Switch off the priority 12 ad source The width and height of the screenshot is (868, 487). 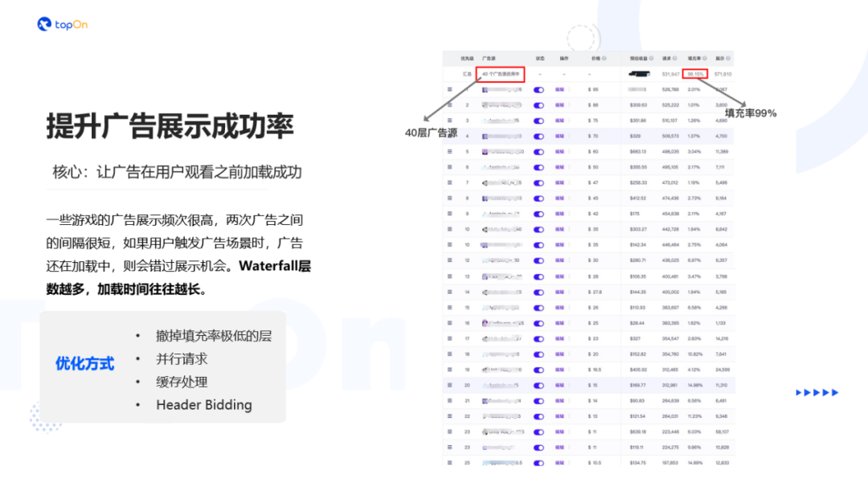(538, 260)
